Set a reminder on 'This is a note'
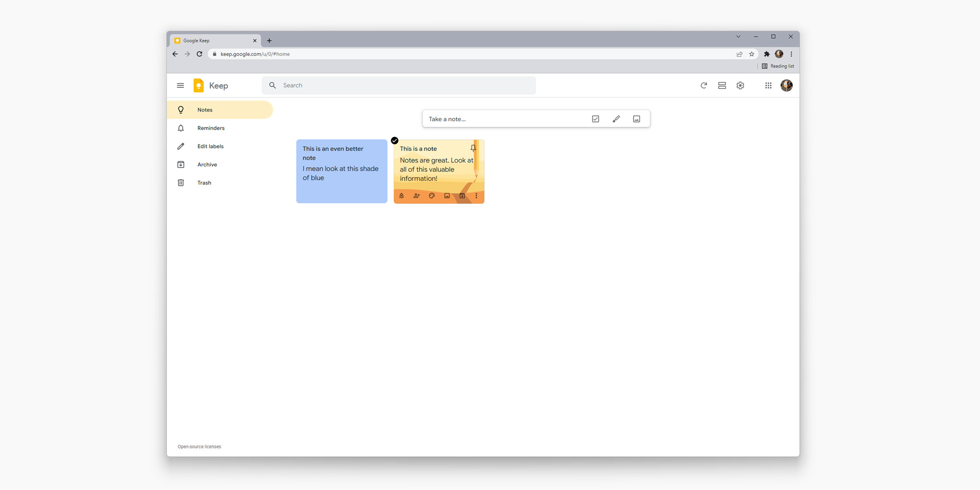The image size is (980, 490). point(401,196)
